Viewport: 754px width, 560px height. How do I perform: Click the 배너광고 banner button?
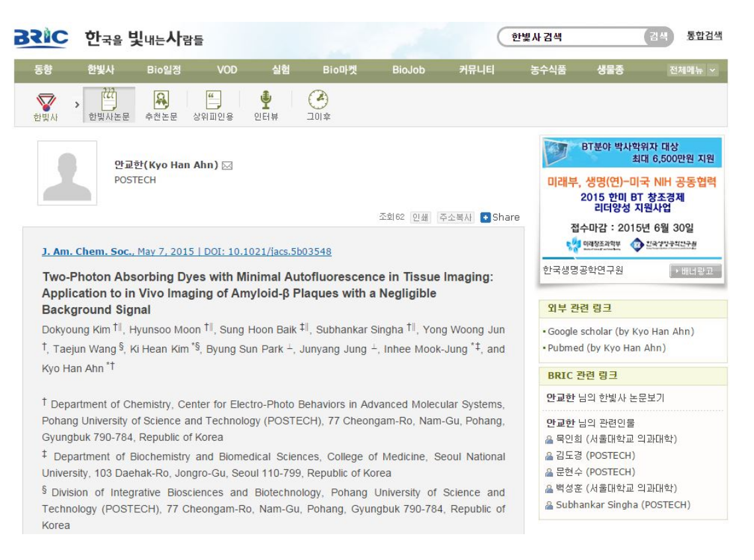point(694,271)
